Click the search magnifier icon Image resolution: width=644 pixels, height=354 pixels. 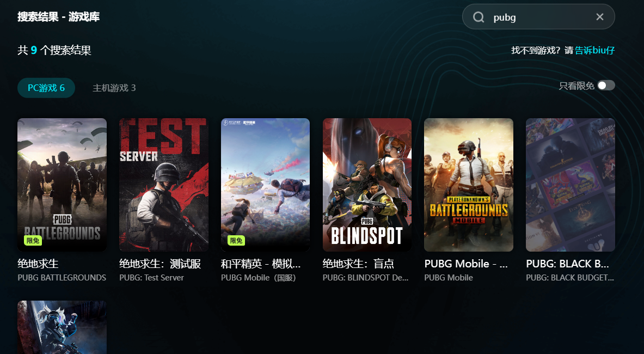[479, 17]
